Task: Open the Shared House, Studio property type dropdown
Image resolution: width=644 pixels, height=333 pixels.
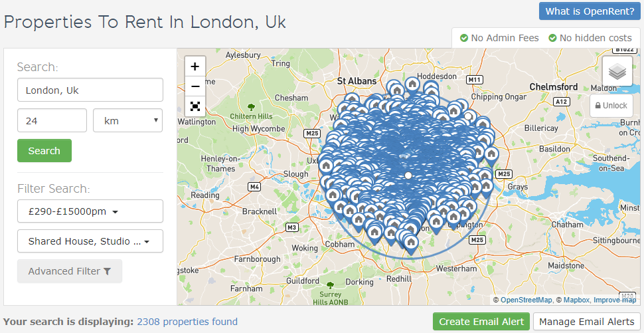Action: tap(90, 241)
